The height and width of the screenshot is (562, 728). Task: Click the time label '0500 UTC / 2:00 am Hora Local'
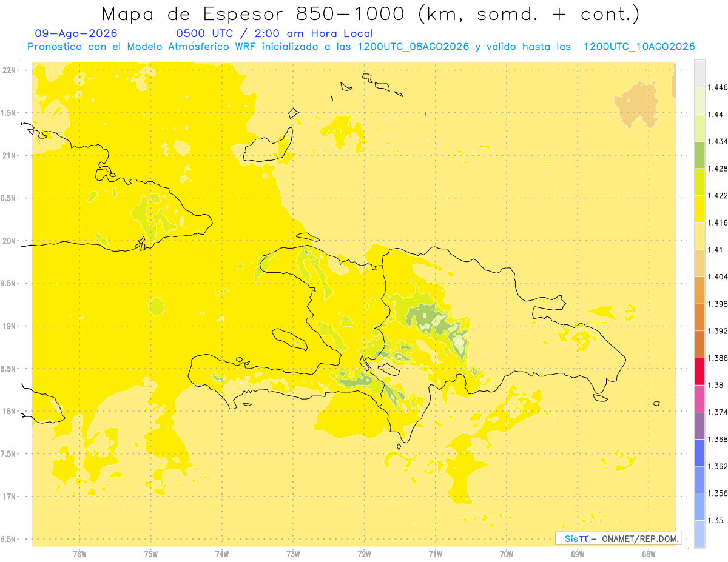(274, 33)
